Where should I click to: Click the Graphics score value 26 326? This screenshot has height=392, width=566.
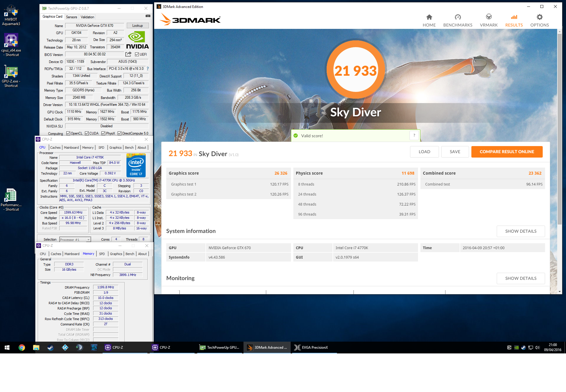tap(281, 173)
